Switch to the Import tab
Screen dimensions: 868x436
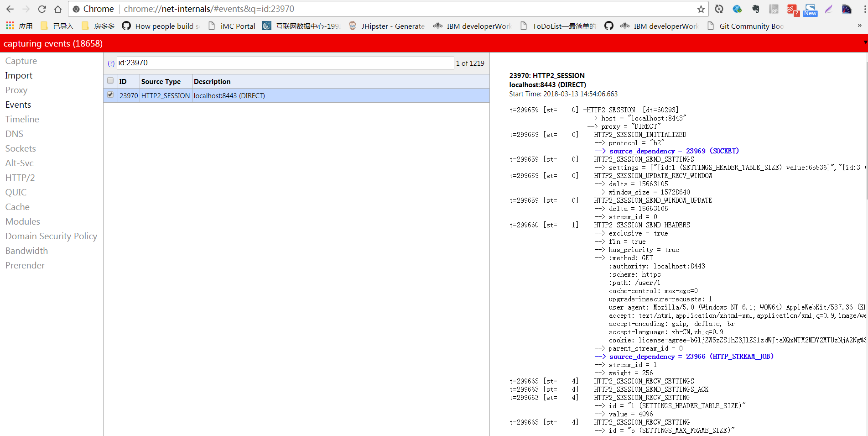(19, 75)
